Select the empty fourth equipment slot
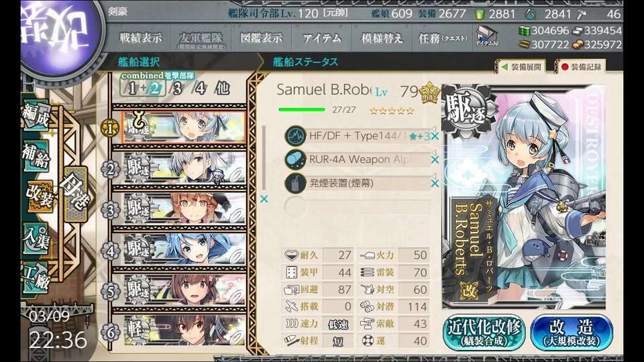This screenshot has height=362, width=644. point(358,206)
